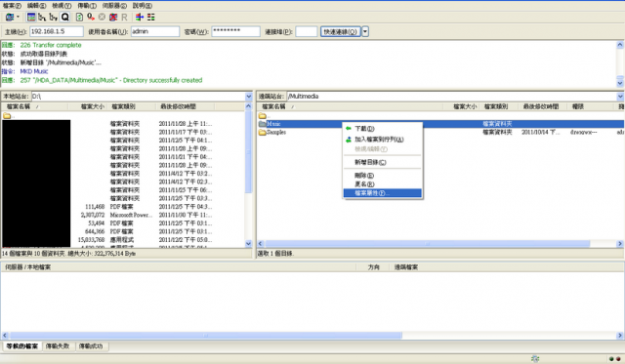Click the host field showing 192.168.1.5

[x=57, y=31]
